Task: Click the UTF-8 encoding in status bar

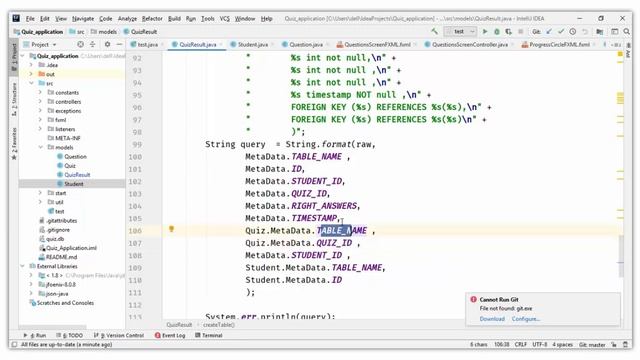Action: pos(540,344)
